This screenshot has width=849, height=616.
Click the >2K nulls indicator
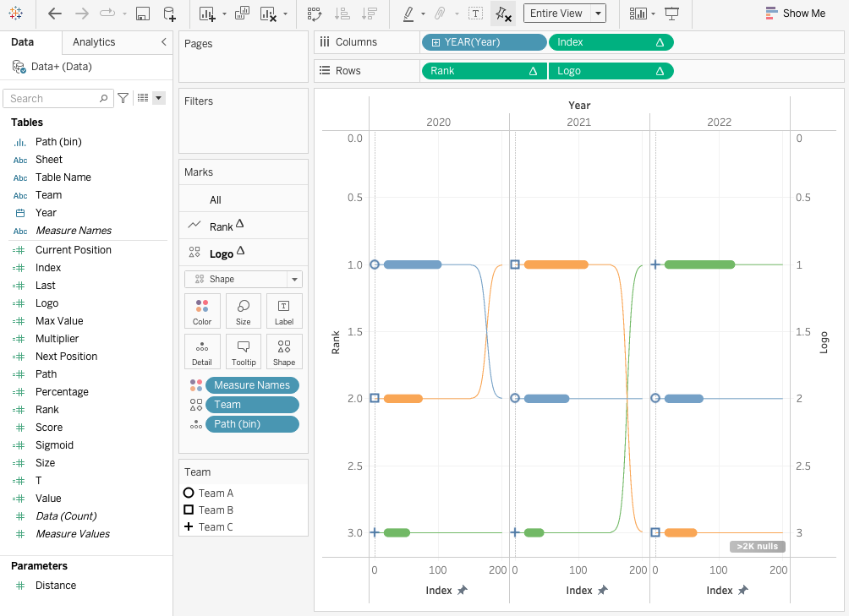[x=757, y=546]
